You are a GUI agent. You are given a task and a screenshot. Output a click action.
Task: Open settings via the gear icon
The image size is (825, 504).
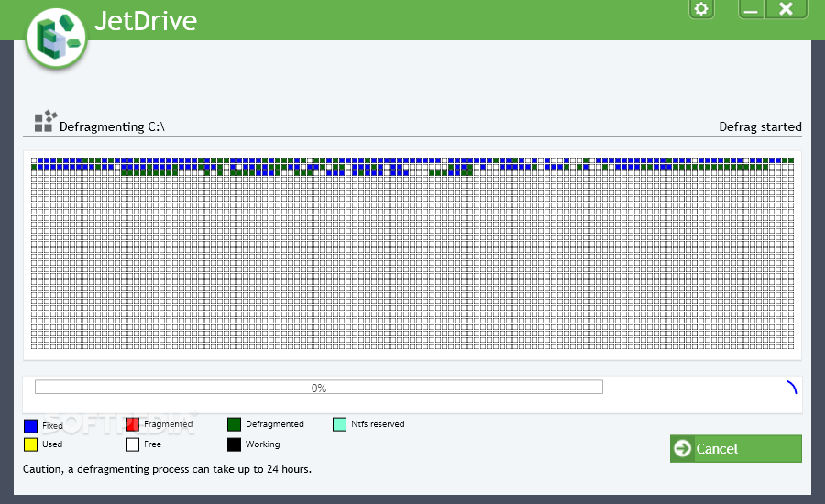(701, 9)
